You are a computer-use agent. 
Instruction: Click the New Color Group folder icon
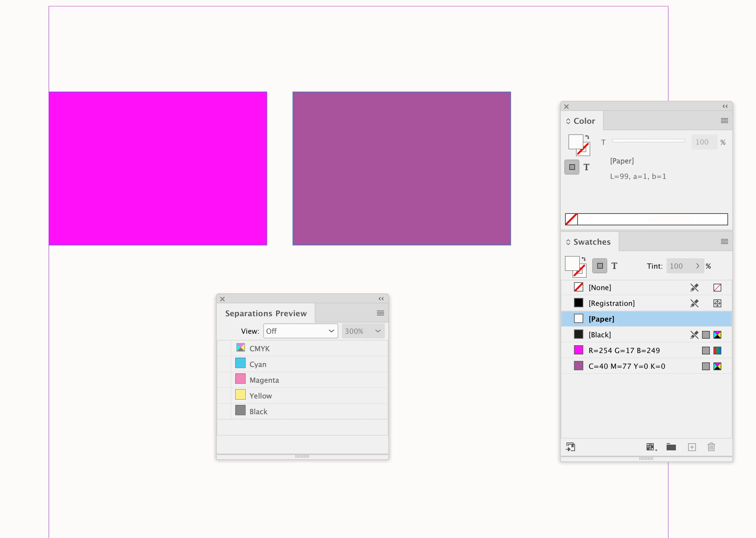point(671,447)
